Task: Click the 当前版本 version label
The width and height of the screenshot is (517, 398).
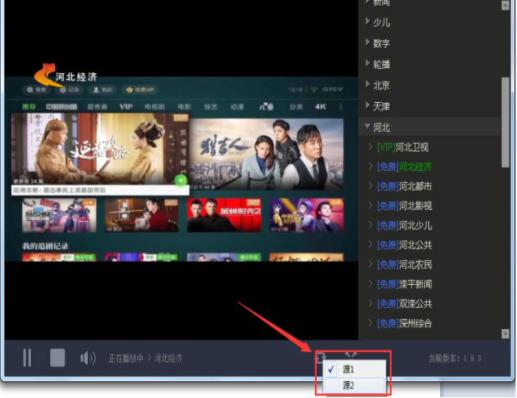Action: pos(455,358)
